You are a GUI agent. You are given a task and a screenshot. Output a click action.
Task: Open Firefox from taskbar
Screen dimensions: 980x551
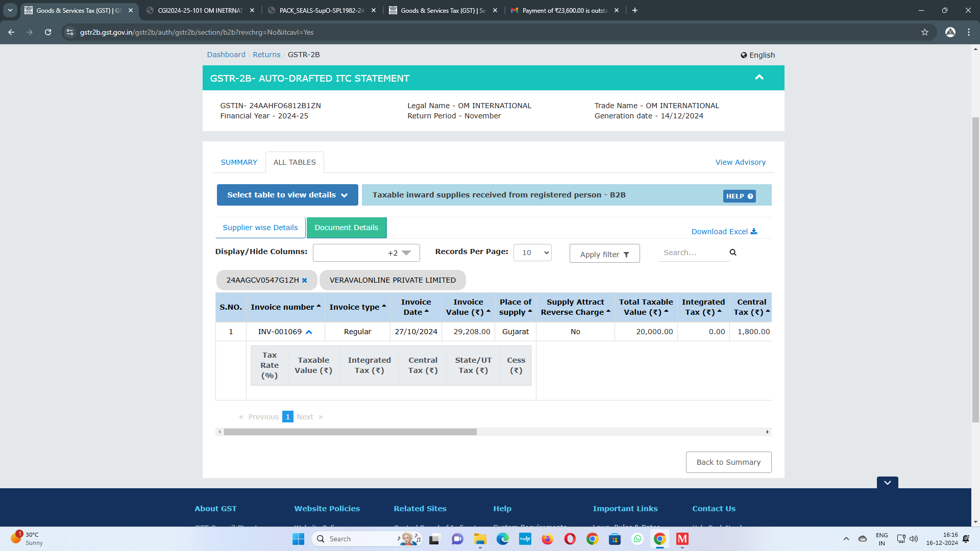[547, 539]
